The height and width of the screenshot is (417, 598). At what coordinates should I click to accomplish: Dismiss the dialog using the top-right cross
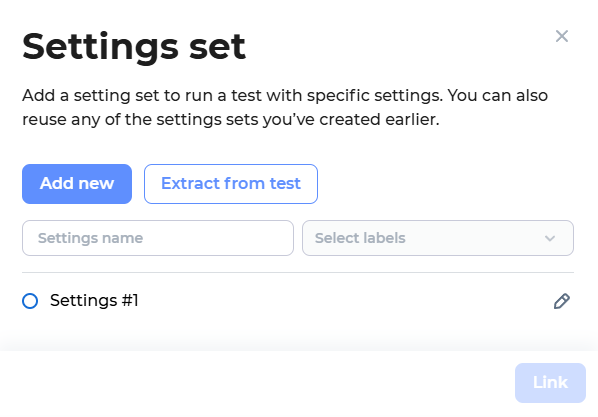(562, 36)
